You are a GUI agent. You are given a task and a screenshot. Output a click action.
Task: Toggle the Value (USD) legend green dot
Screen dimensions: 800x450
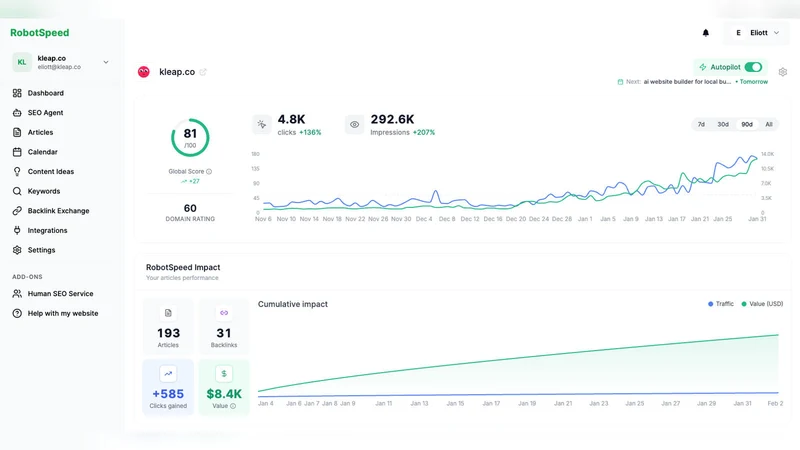tap(744, 304)
